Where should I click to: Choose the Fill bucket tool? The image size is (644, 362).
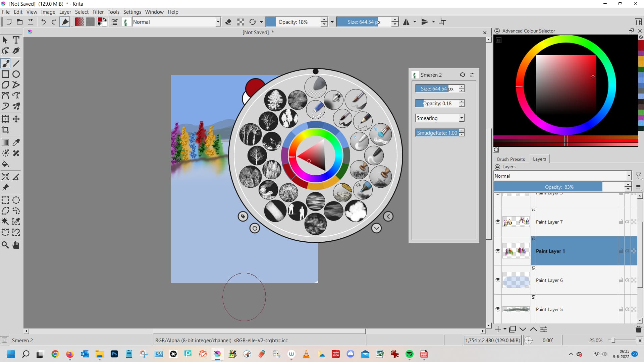click(5, 164)
